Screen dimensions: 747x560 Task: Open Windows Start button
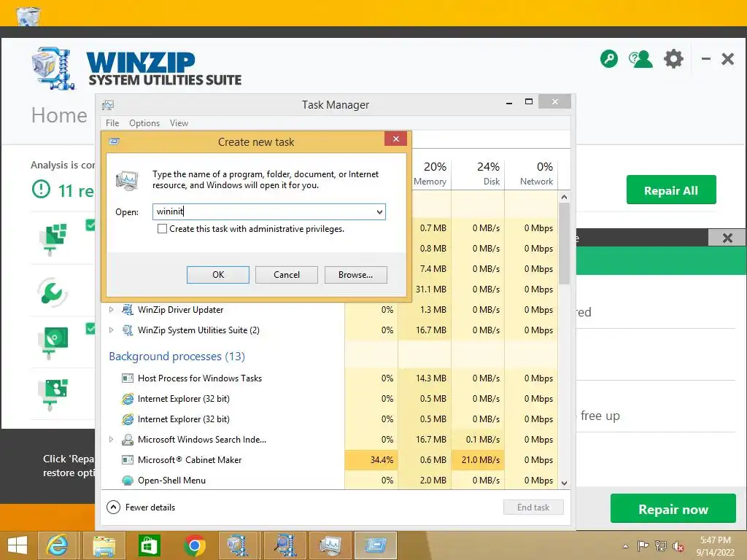pyautogui.click(x=18, y=545)
